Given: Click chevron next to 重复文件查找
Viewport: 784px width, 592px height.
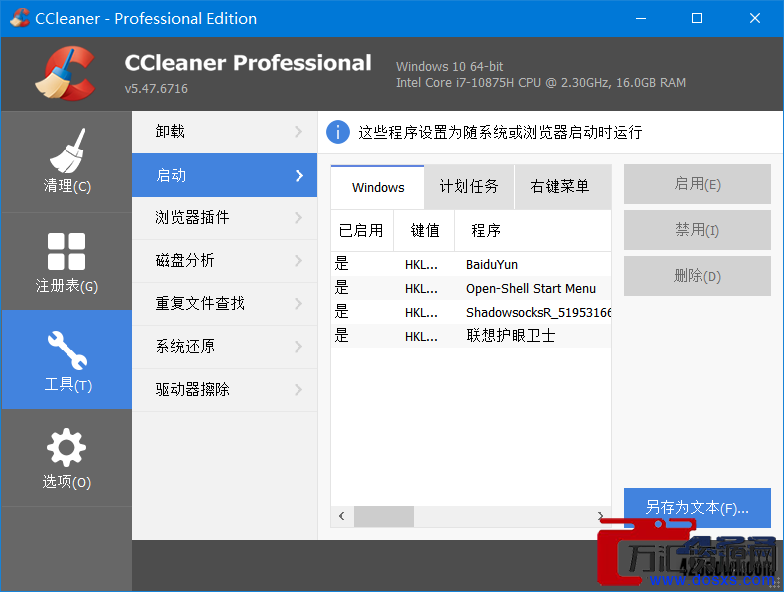Looking at the screenshot, I should tap(298, 304).
